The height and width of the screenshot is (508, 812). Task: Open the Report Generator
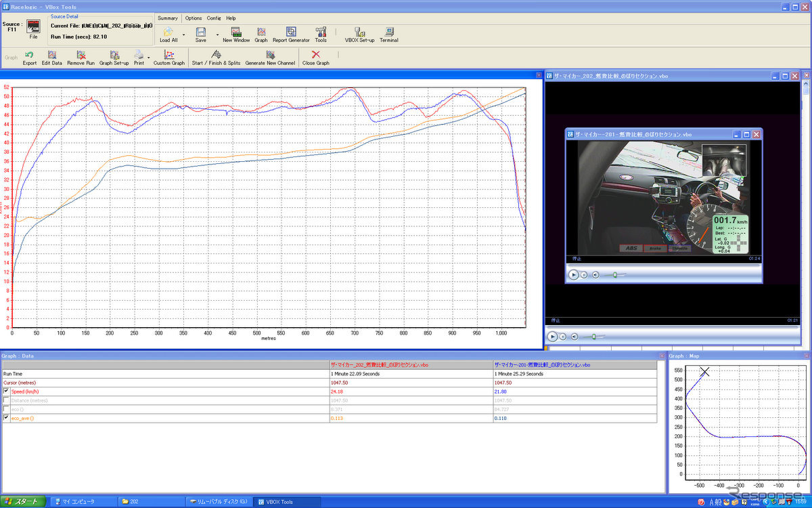(291, 35)
